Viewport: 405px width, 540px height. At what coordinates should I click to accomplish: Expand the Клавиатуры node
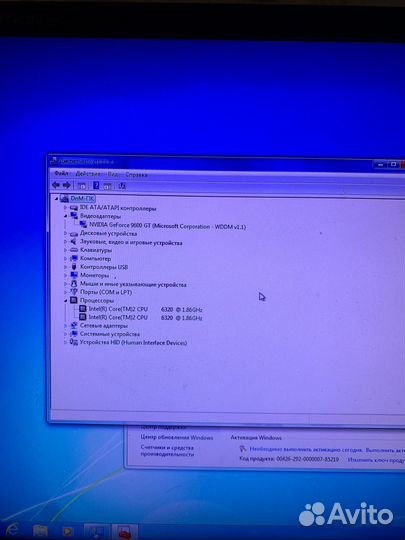pyautogui.click(x=65, y=250)
